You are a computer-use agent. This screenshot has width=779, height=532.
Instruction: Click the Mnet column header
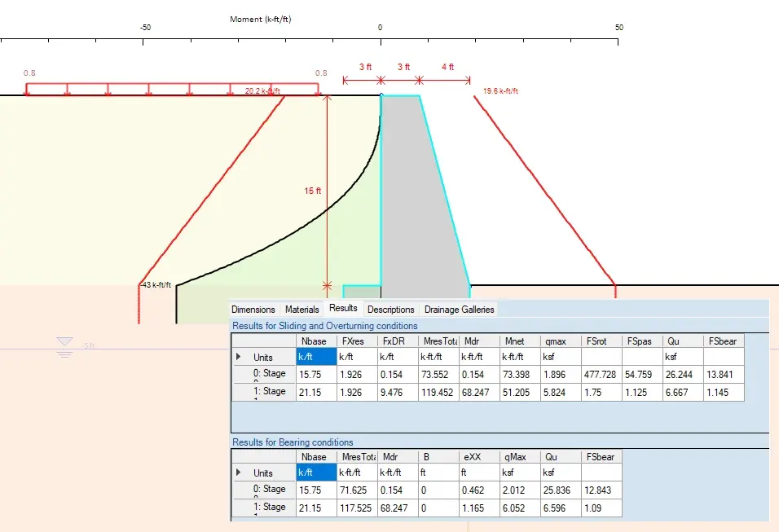520,341
